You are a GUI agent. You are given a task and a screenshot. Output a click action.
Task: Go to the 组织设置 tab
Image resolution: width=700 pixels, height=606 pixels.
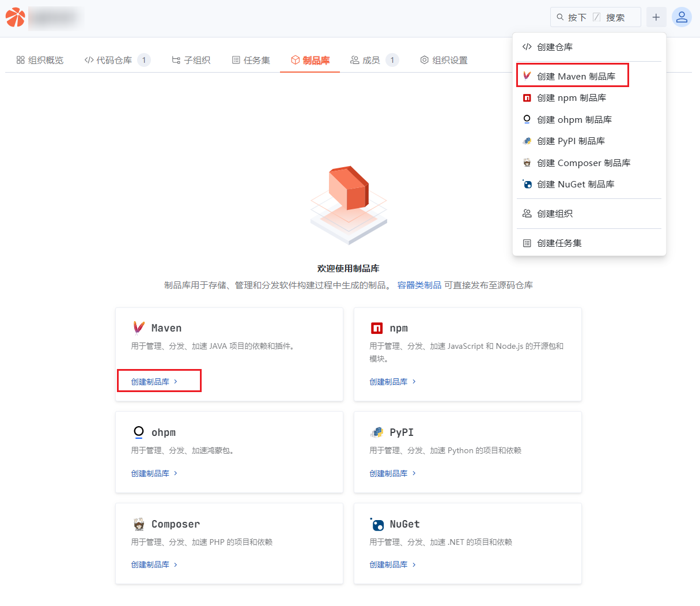pyautogui.click(x=444, y=60)
